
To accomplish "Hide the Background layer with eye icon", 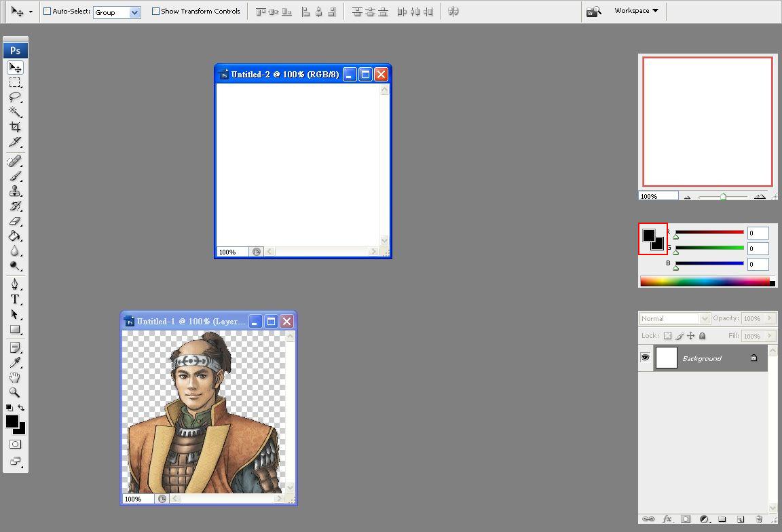I will coord(646,358).
